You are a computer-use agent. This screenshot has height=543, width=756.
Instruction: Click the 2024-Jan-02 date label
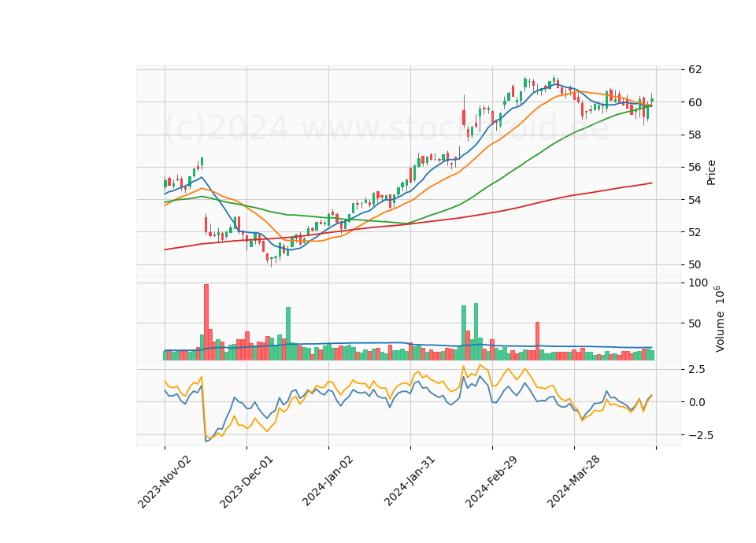coord(328,481)
